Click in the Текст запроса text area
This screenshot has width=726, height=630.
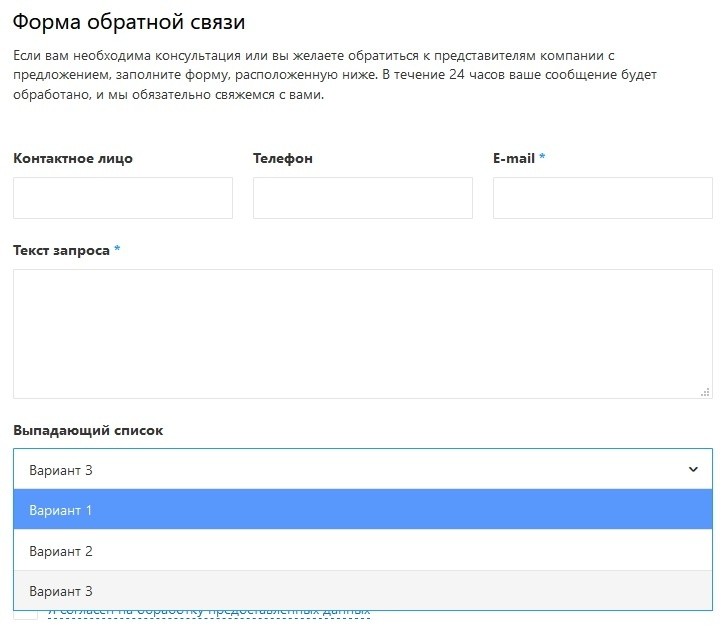pos(362,333)
